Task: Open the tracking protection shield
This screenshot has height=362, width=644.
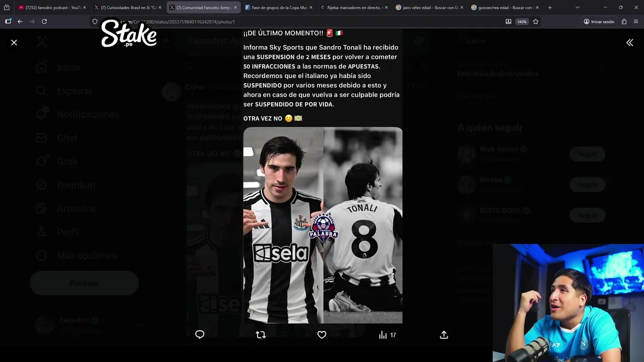Action: pos(95,22)
